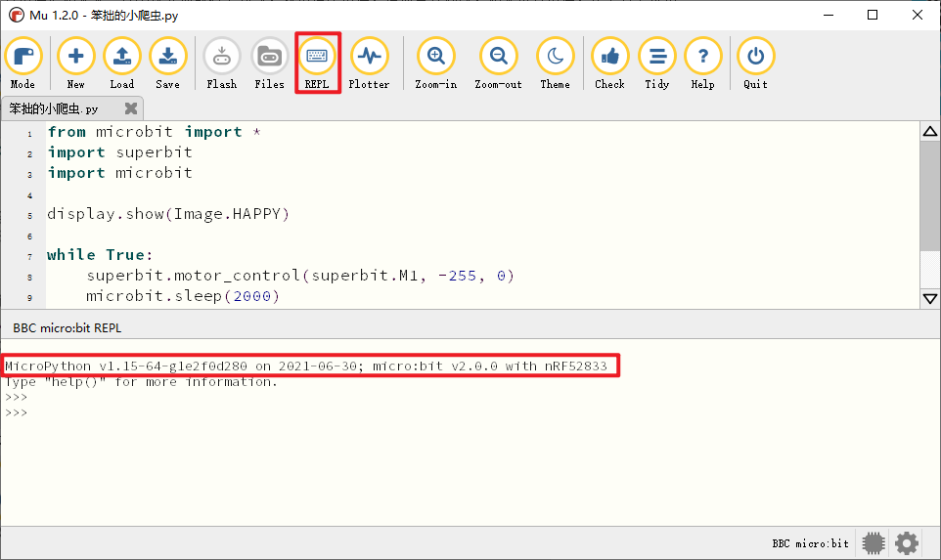
Task: Save the current script
Action: click(168, 64)
